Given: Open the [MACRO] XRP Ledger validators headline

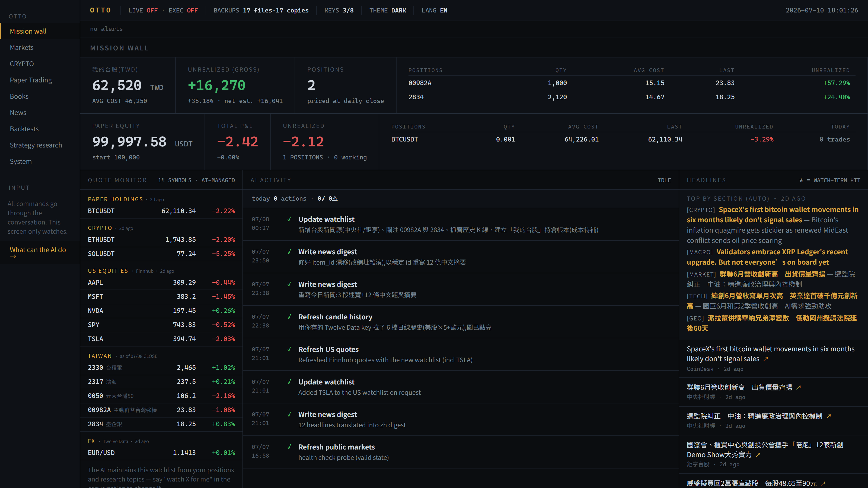Looking at the screenshot, I should pyautogui.click(x=767, y=257).
